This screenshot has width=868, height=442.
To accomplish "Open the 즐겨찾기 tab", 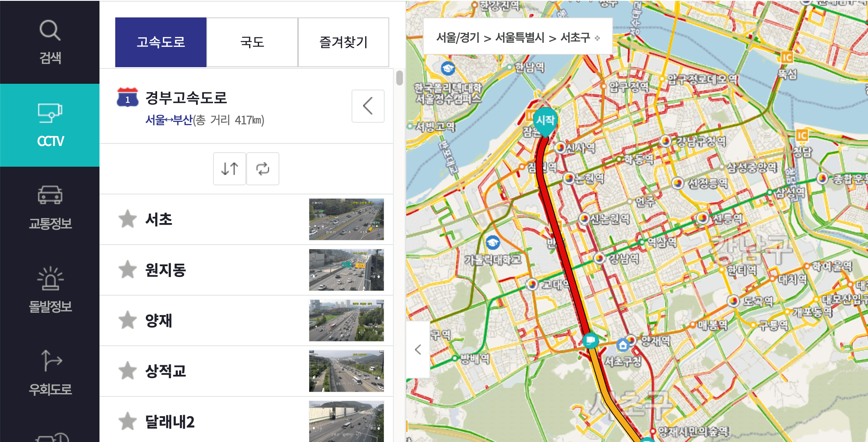I will (343, 41).
